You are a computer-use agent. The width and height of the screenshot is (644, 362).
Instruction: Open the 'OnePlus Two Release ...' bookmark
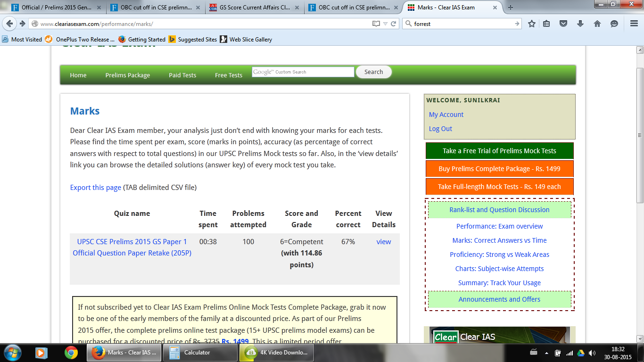tap(80, 40)
